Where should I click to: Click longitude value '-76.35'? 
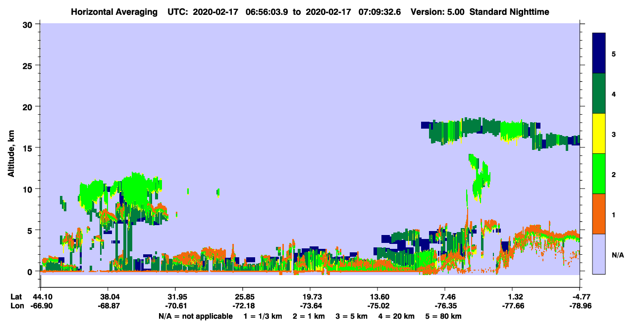click(445, 306)
